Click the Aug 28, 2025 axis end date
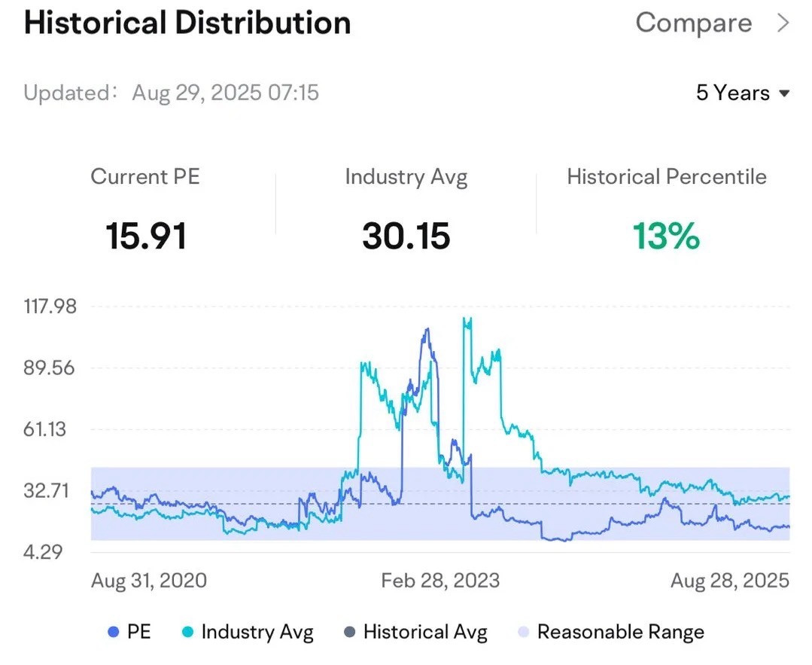This screenshot has width=812, height=665. coord(730,581)
